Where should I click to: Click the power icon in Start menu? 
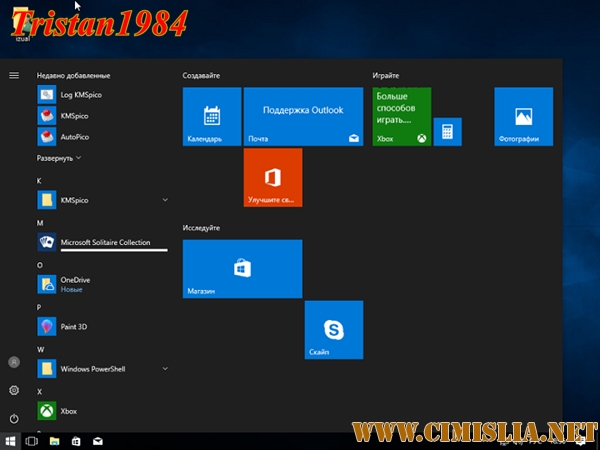[x=14, y=418]
